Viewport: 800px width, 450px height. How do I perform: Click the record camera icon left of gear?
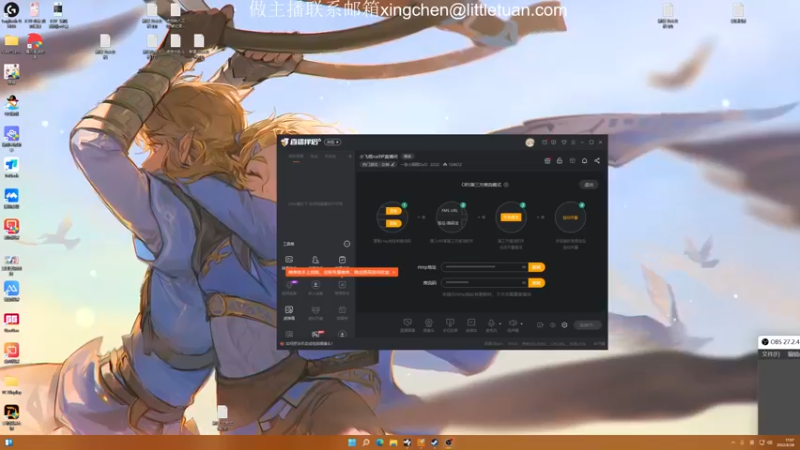[x=540, y=325]
